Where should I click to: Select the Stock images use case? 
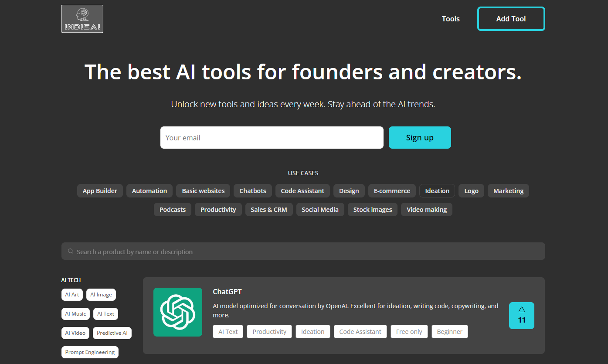point(372,210)
